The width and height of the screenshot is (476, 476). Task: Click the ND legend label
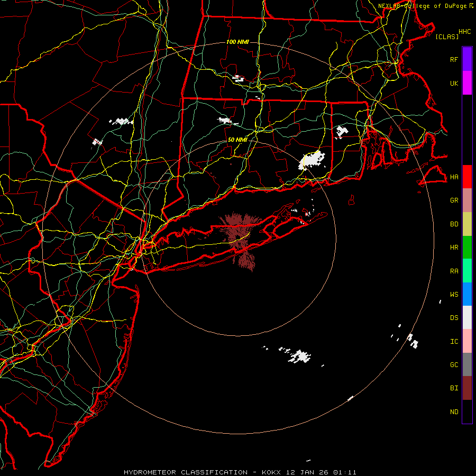point(454,412)
